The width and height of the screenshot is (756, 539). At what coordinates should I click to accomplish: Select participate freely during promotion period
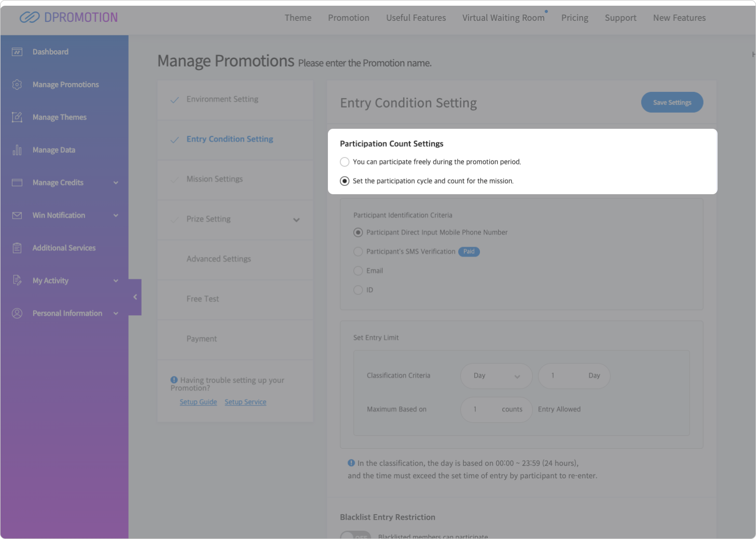point(345,162)
